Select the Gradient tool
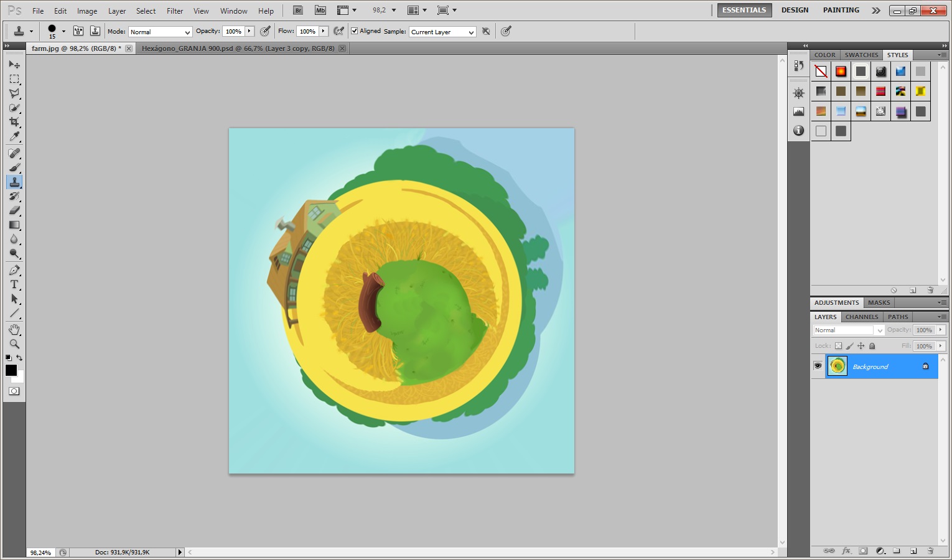The height and width of the screenshot is (560, 952). coord(14,225)
